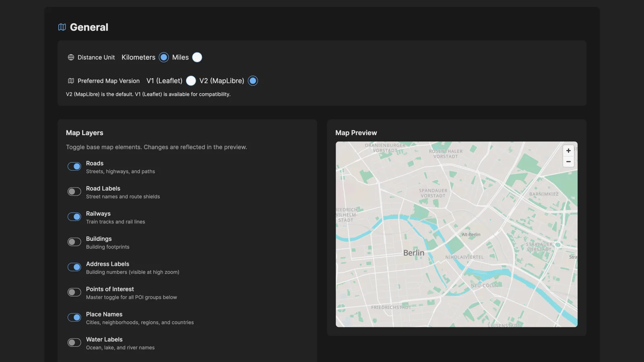Select Kilometers as distance unit
This screenshot has width=644, height=362.
pyautogui.click(x=164, y=58)
